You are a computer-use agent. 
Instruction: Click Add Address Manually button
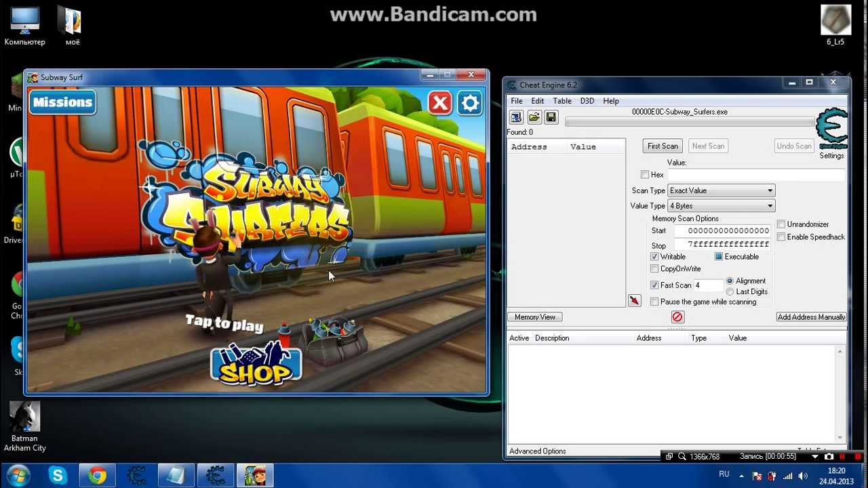[x=812, y=317]
